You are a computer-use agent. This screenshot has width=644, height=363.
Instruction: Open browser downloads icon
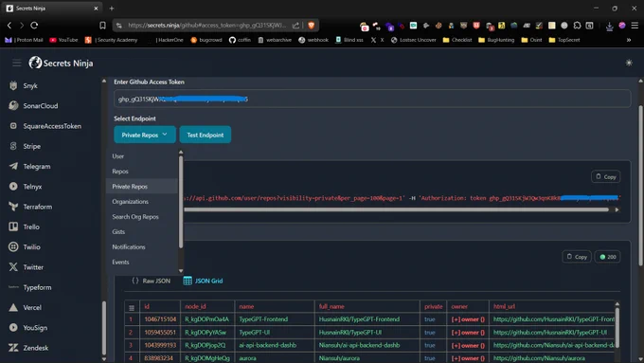[609, 26]
